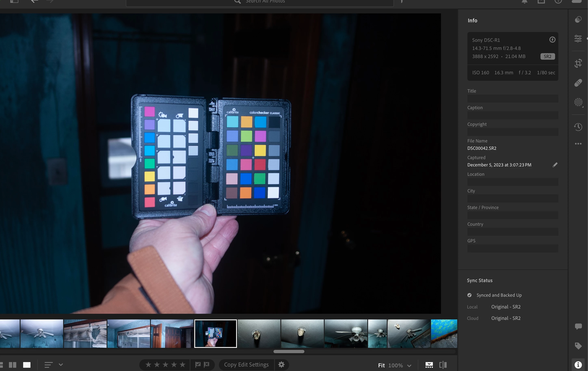Open the three-dot more options menu
This screenshot has height=371, width=588.
[578, 144]
